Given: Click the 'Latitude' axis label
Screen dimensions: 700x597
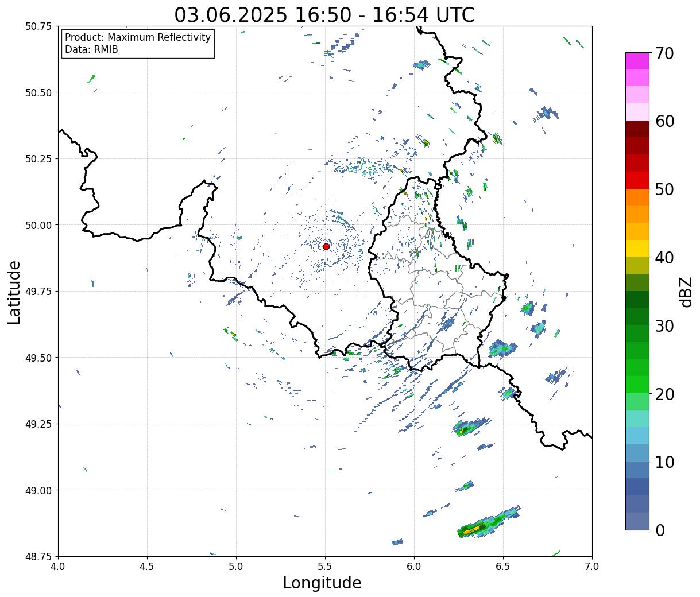Looking at the screenshot, I should click(14, 292).
